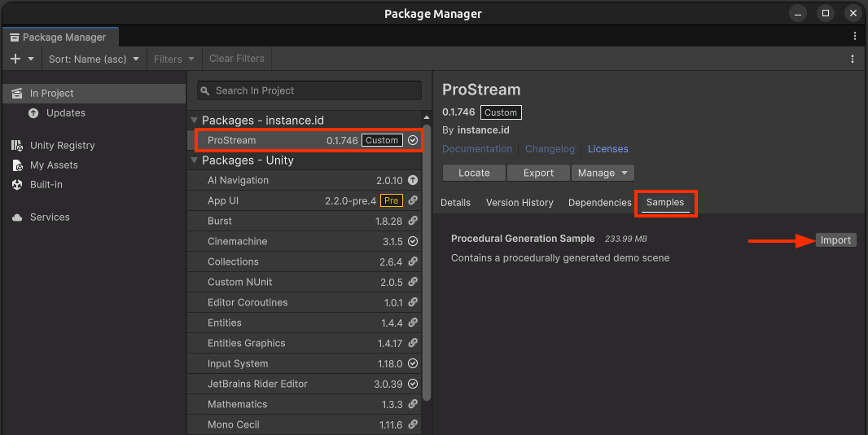This screenshot has width=868, height=435.
Task: Click the Services cloud icon
Action: point(16,217)
